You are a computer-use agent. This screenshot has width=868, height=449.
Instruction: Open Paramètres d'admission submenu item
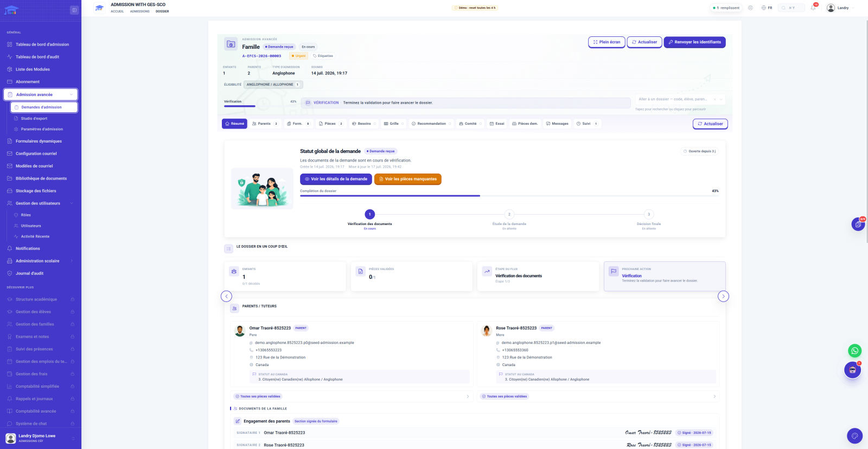tap(43, 129)
